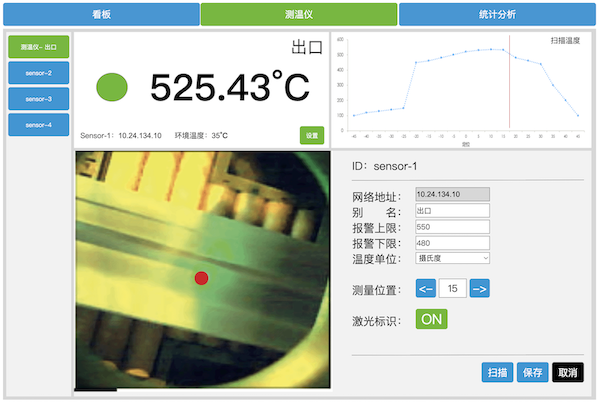Click the 保存 save button
The height and width of the screenshot is (402, 600).
click(532, 372)
